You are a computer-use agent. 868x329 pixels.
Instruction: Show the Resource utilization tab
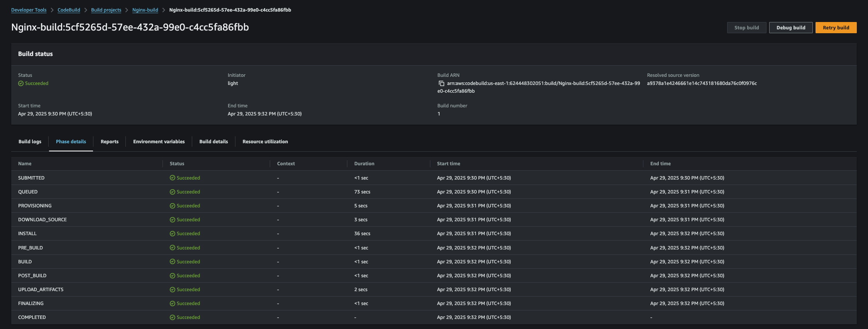[x=265, y=142]
